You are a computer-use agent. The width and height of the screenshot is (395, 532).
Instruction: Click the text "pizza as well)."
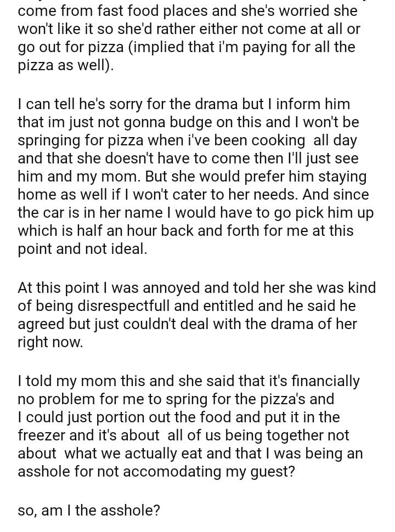(x=65, y=65)
